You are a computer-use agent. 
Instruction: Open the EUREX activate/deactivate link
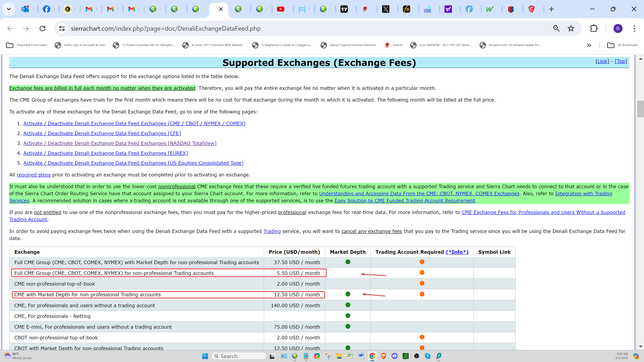click(x=106, y=153)
